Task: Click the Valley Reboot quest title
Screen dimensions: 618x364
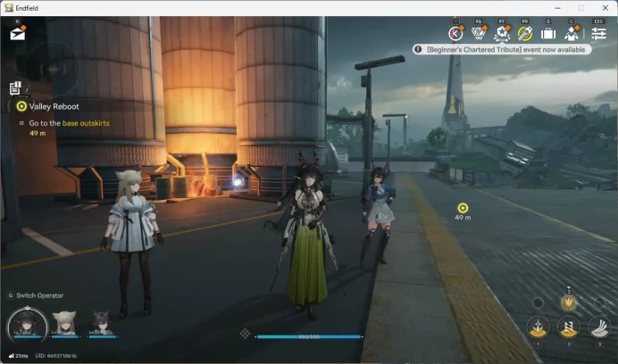Action: click(54, 106)
